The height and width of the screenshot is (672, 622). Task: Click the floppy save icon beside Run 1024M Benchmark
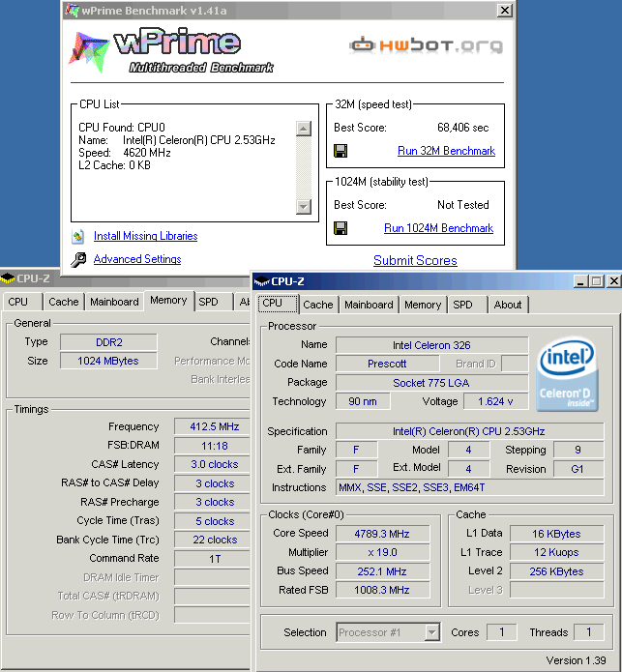341,228
